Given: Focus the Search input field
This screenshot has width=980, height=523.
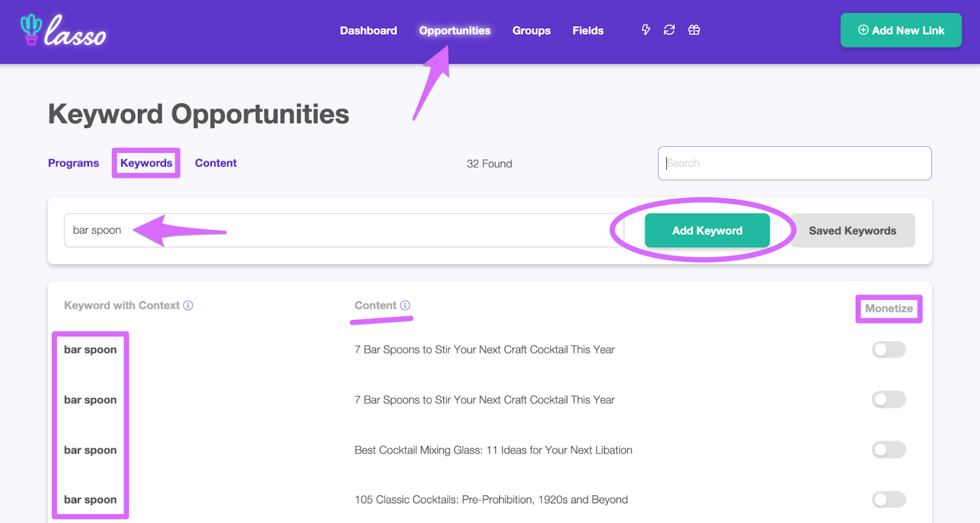Looking at the screenshot, I should coord(794,163).
